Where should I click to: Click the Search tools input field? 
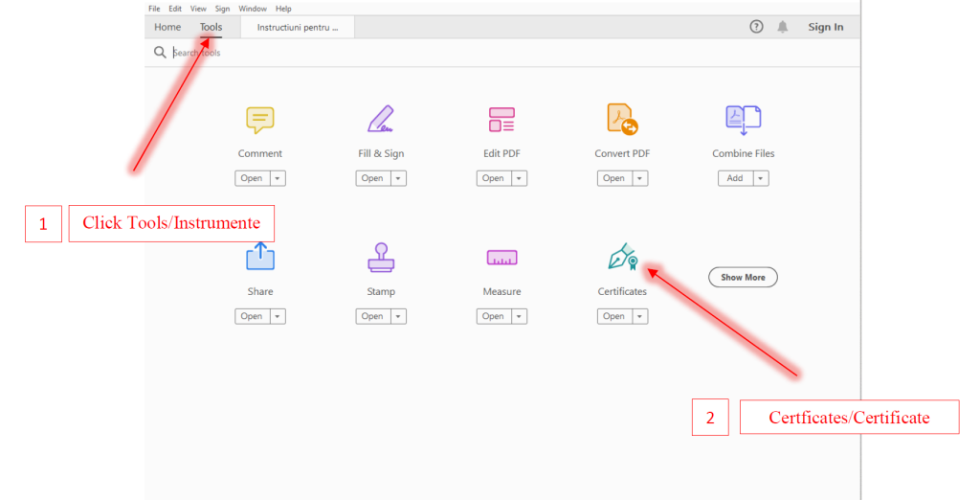[287, 53]
